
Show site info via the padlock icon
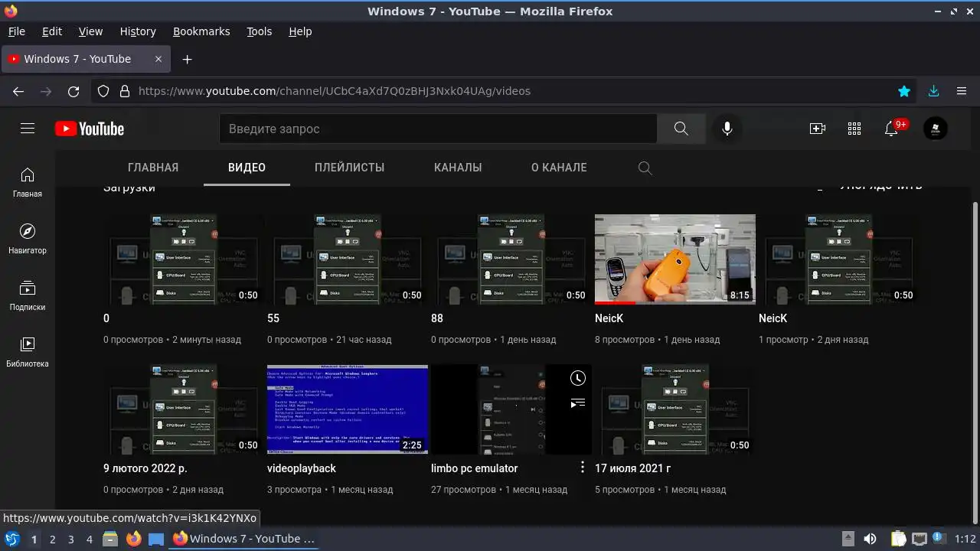pyautogui.click(x=125, y=91)
